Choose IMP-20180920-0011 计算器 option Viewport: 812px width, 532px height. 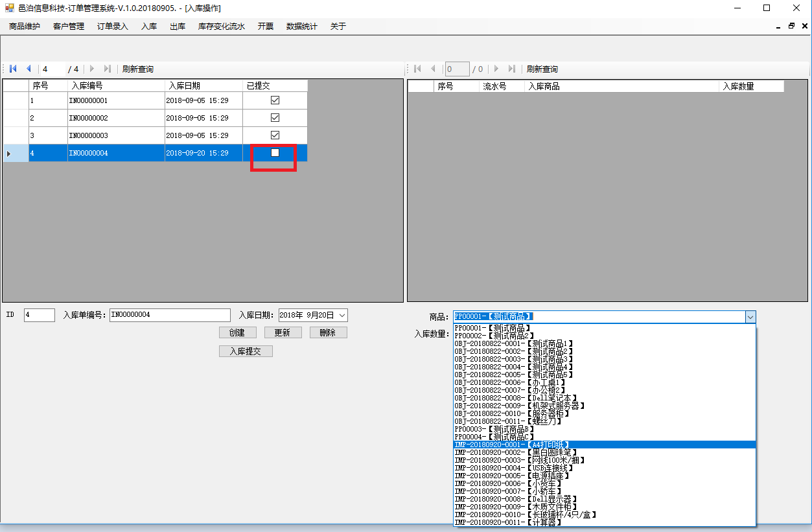click(x=605, y=522)
